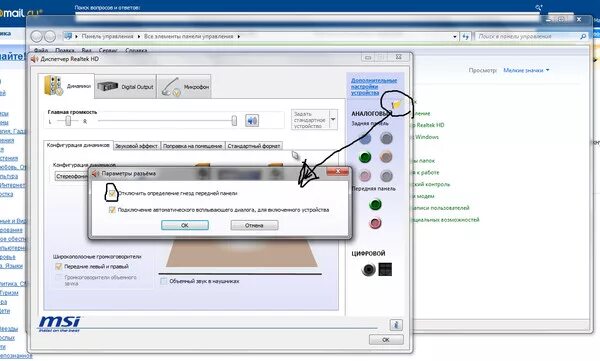Switch to the Микрофон tab
600x361 pixels.
[184, 87]
